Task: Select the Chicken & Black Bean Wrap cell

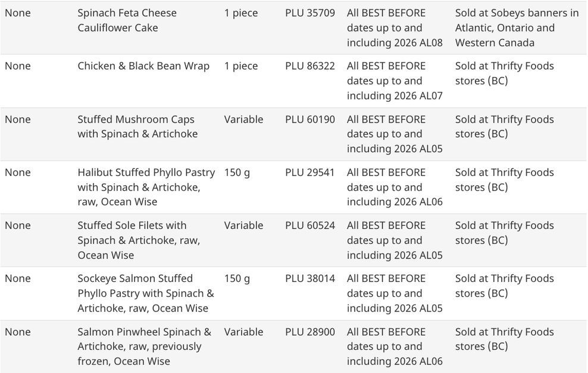Action: 143,66
